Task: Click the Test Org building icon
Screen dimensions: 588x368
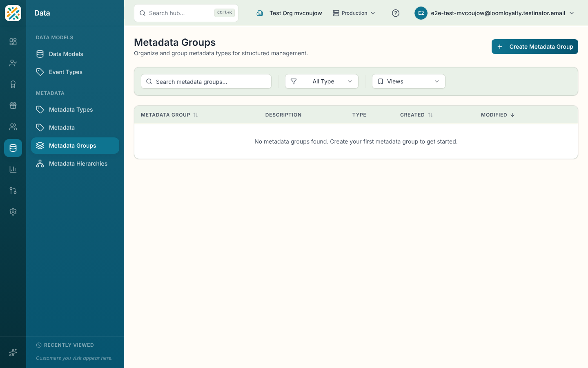Action: click(260, 13)
